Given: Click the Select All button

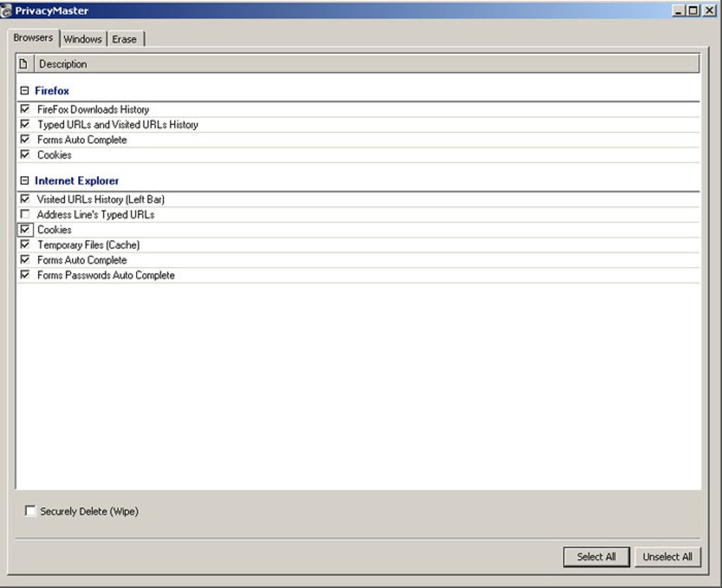Looking at the screenshot, I should point(597,556).
